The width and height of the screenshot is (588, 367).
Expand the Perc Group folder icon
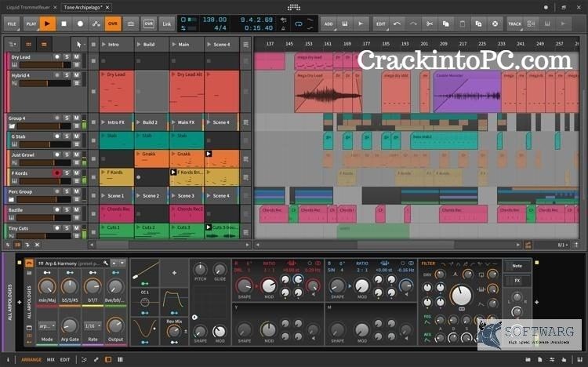click(12, 200)
